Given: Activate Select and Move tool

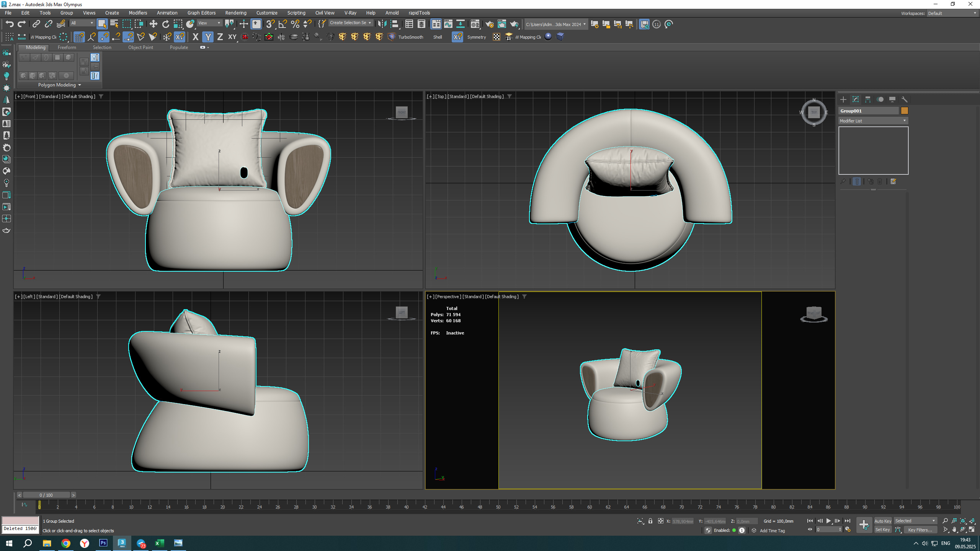Looking at the screenshot, I should click(153, 24).
